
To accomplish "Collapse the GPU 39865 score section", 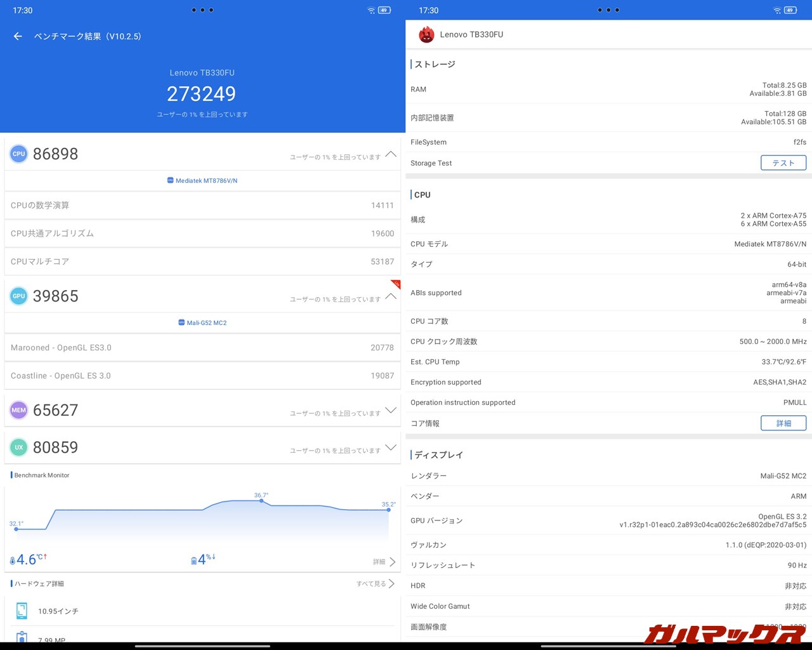I will pyautogui.click(x=391, y=296).
